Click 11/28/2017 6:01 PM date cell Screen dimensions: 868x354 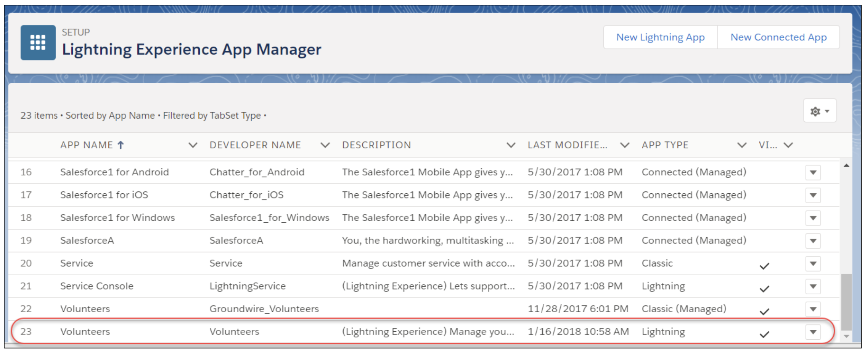[x=578, y=309]
